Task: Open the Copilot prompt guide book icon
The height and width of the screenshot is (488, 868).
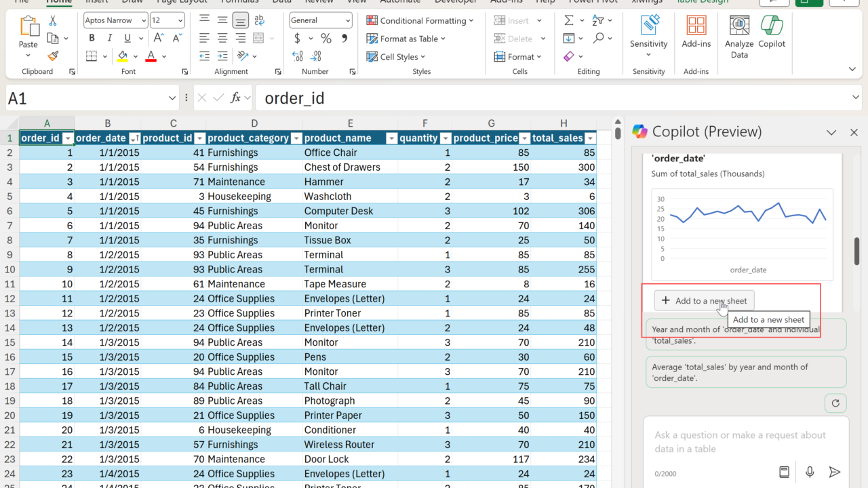Action: pyautogui.click(x=784, y=472)
